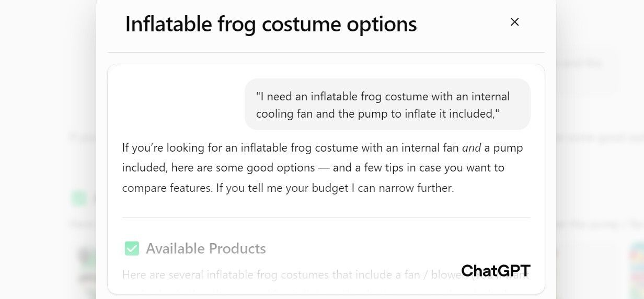Click the "Available Products" section heading
The width and height of the screenshot is (644, 299).
pyautogui.click(x=205, y=248)
